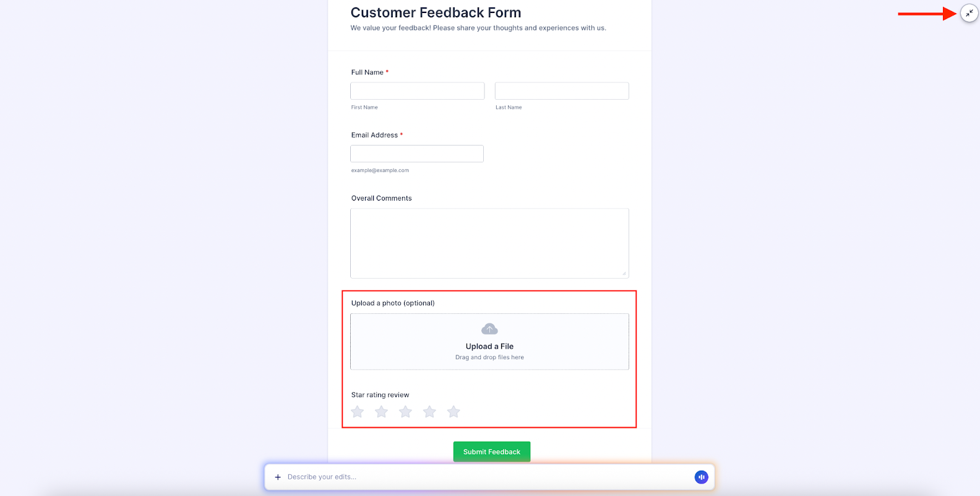Click the voice input icon in the chat bar

pos(701,477)
